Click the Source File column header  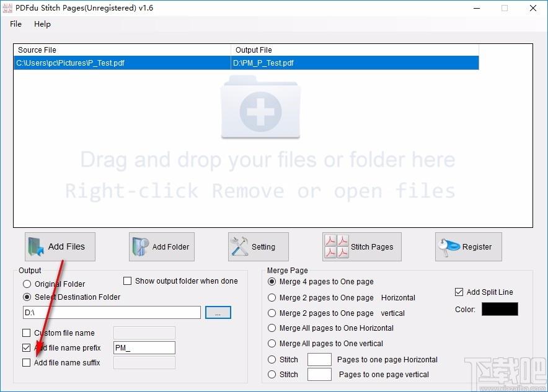(122, 50)
